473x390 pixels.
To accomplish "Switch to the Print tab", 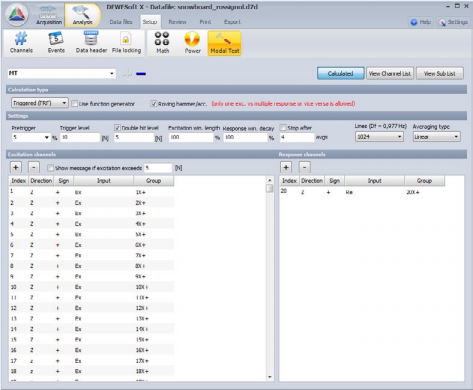I will [205, 22].
